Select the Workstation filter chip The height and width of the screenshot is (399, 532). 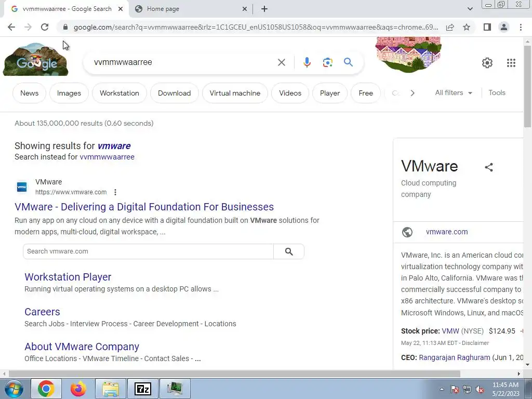coord(119,93)
